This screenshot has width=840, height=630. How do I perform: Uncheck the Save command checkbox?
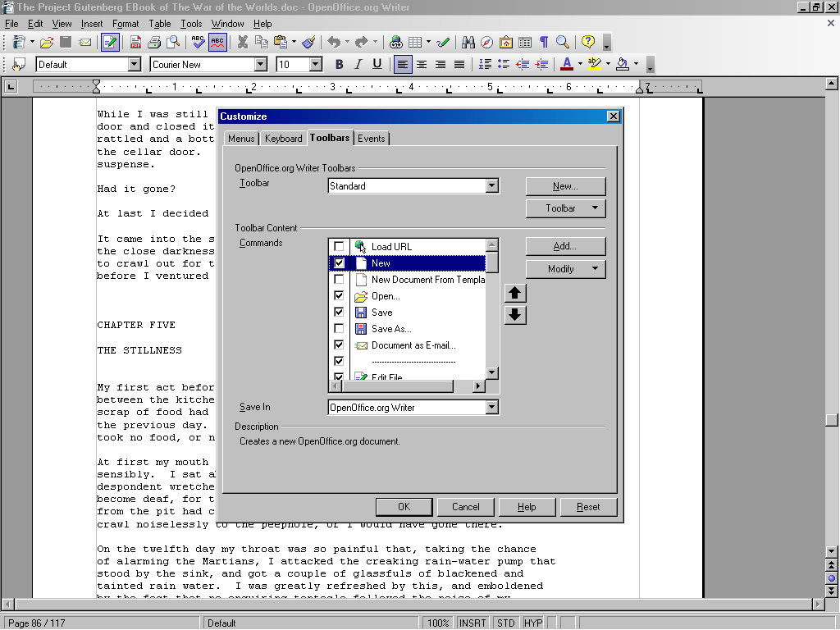[x=339, y=313]
